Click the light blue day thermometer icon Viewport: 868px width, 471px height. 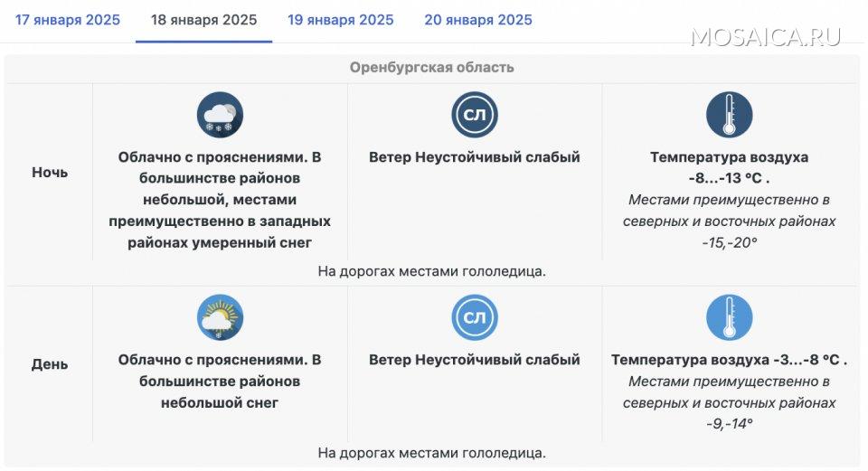click(729, 317)
